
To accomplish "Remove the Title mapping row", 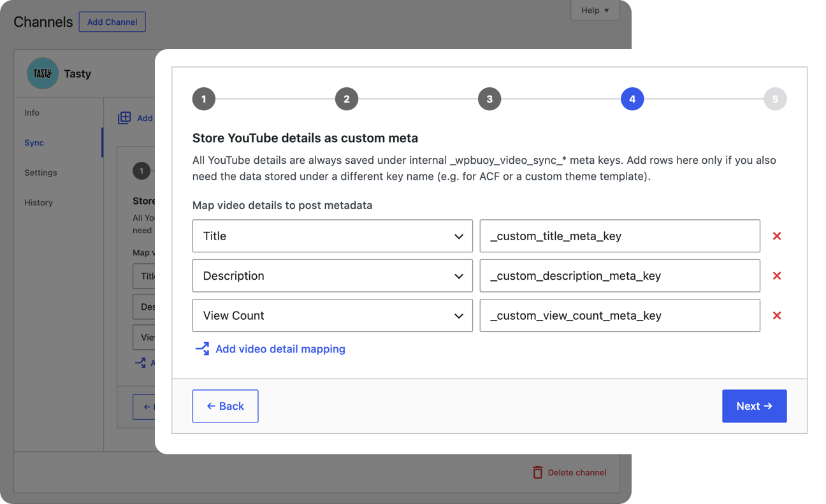I will pos(777,236).
